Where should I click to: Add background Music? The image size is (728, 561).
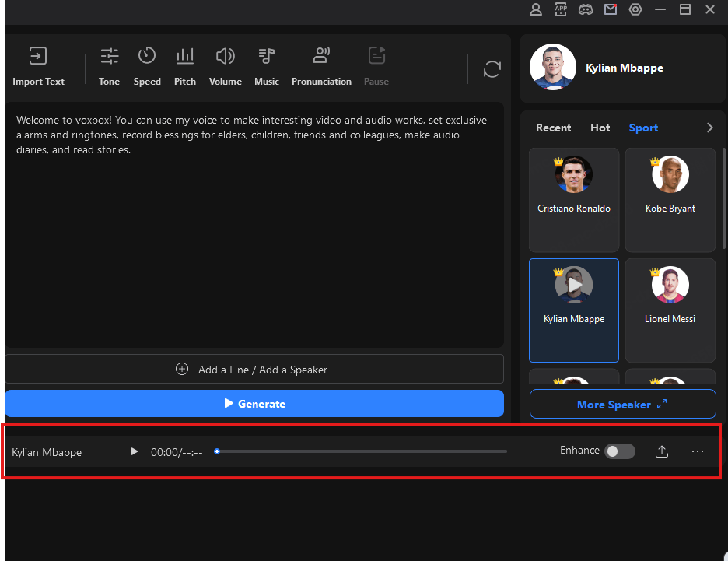[x=267, y=66]
